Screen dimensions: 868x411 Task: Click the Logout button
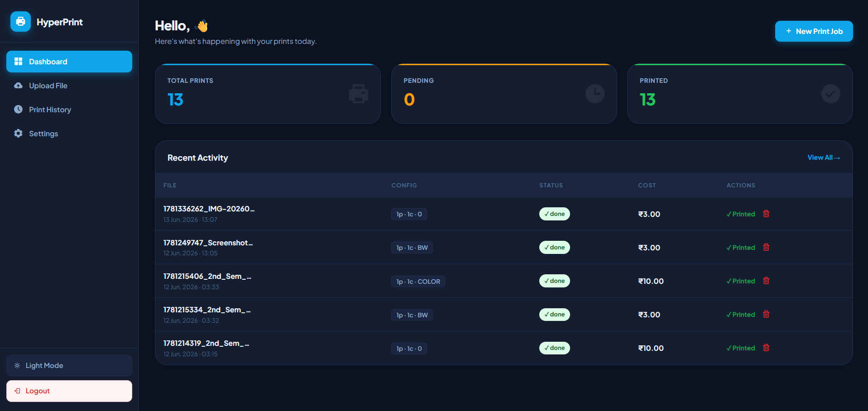(69, 391)
